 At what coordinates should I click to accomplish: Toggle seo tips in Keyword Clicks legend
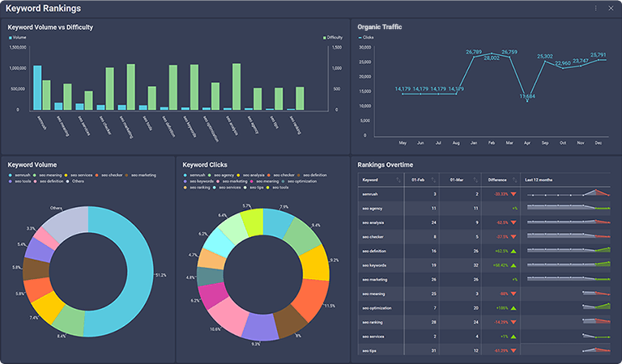(253, 188)
